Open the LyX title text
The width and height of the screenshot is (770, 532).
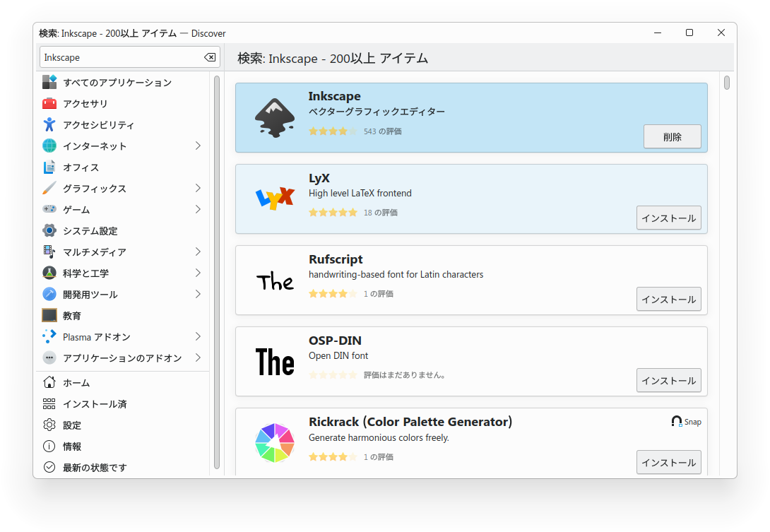tap(319, 178)
